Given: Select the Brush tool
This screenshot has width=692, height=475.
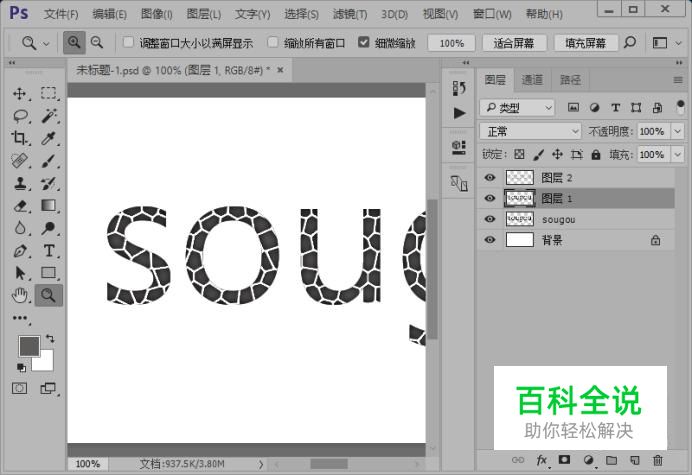Looking at the screenshot, I should [48, 161].
